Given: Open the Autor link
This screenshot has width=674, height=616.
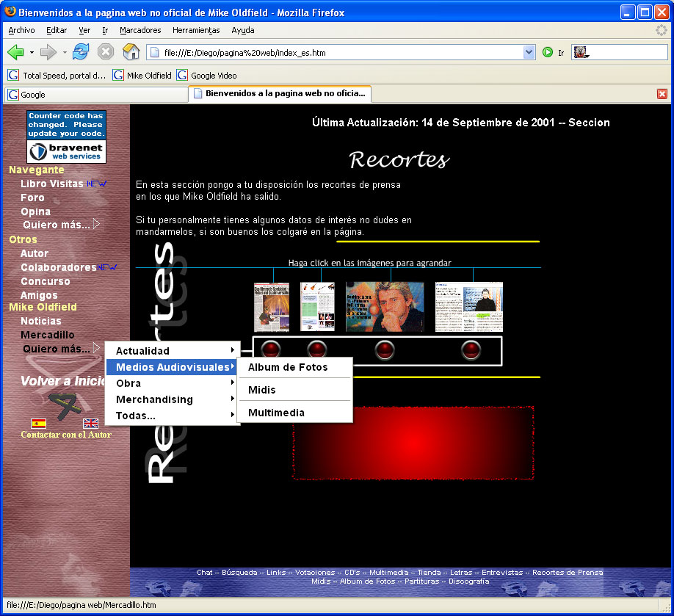Looking at the screenshot, I should click(x=35, y=253).
